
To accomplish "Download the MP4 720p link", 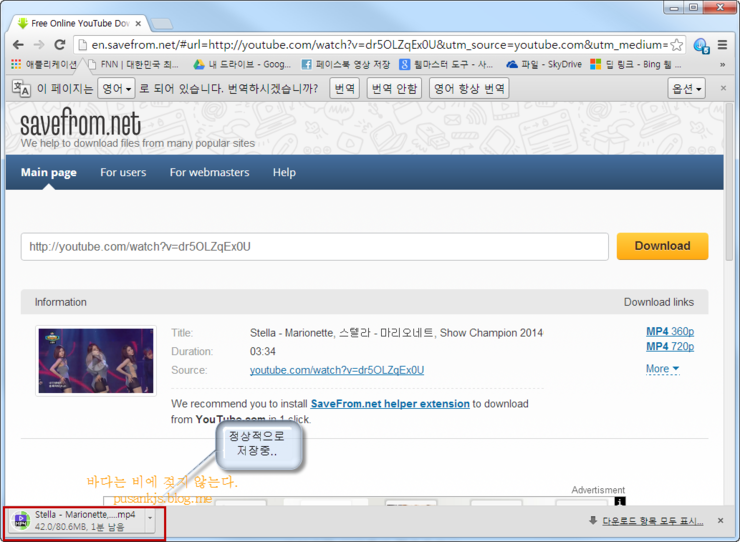I will tap(670, 347).
